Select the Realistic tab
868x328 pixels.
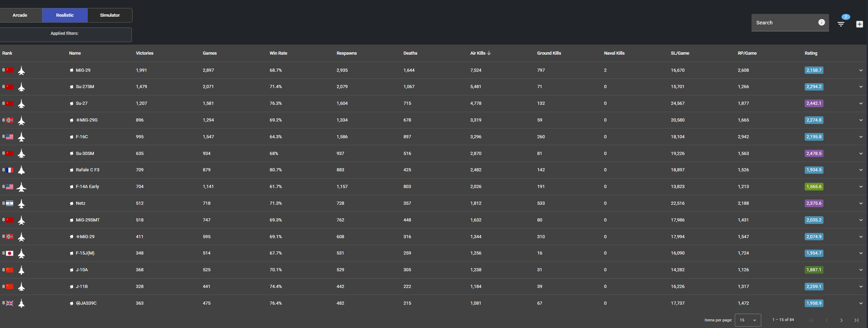point(65,15)
